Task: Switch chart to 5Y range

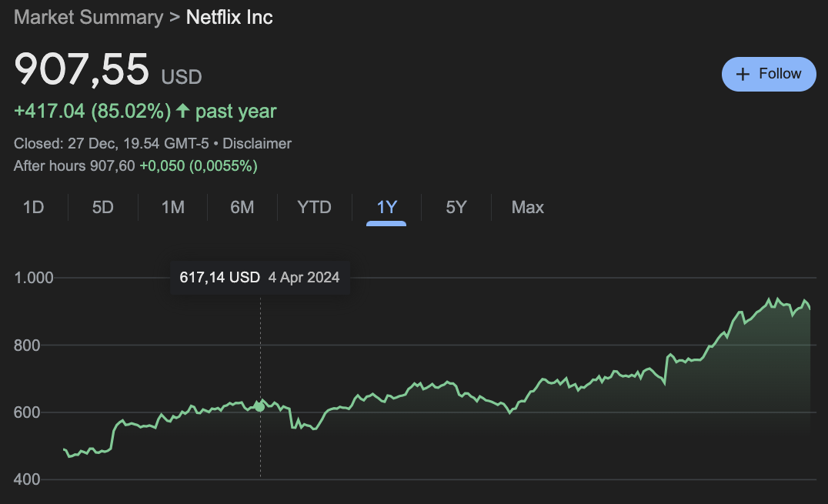Action: [456, 207]
